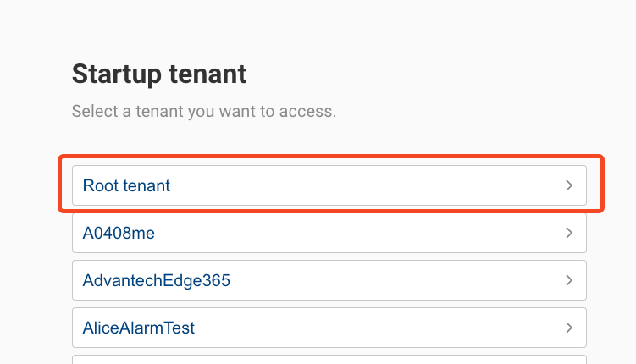This screenshot has height=364, width=636.
Task: Click the "AdvantechEdge365" text label
Action: (157, 280)
